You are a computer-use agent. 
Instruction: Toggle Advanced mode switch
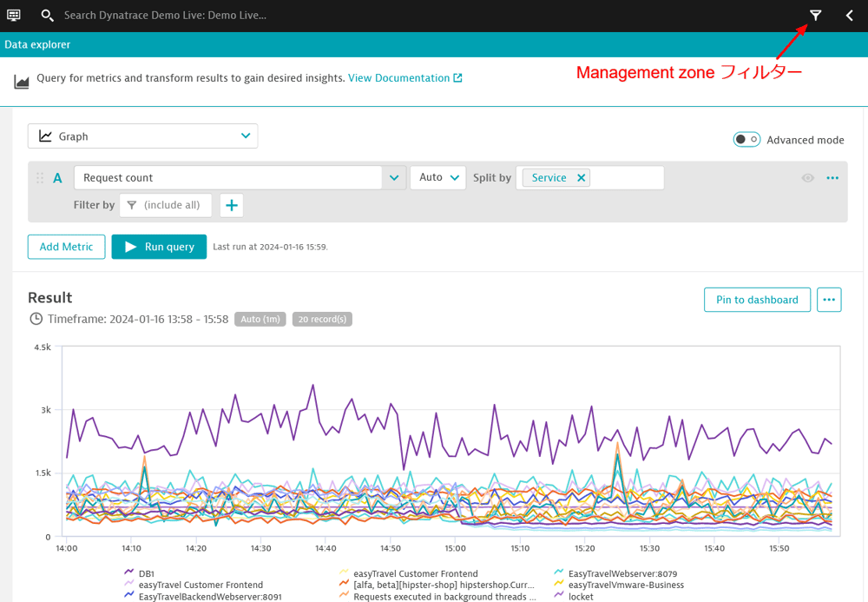[746, 140]
